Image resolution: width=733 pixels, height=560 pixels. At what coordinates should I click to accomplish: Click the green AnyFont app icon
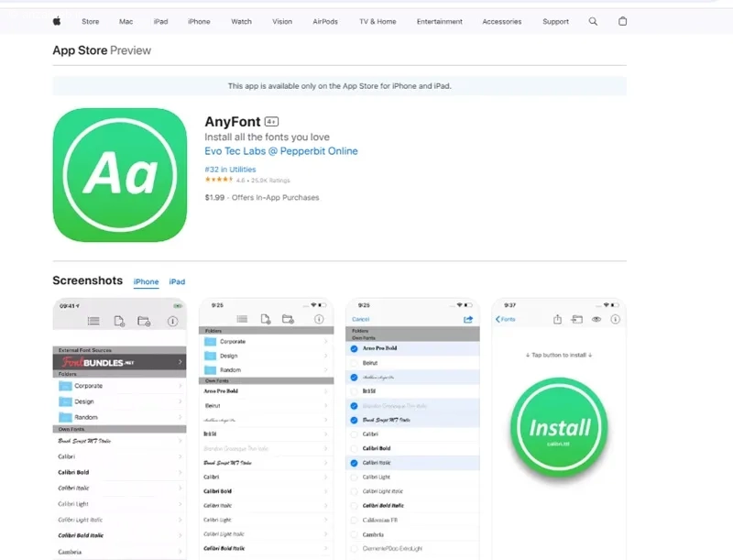120,175
